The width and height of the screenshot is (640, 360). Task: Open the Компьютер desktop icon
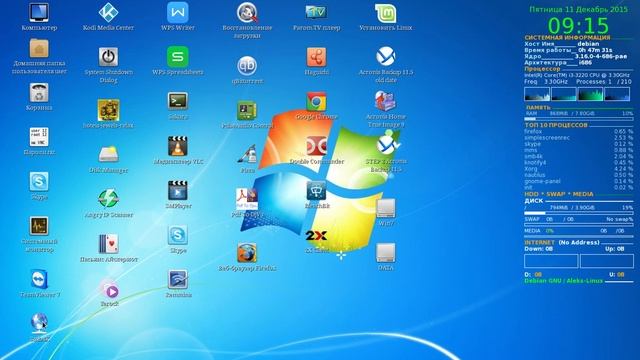coord(39,13)
